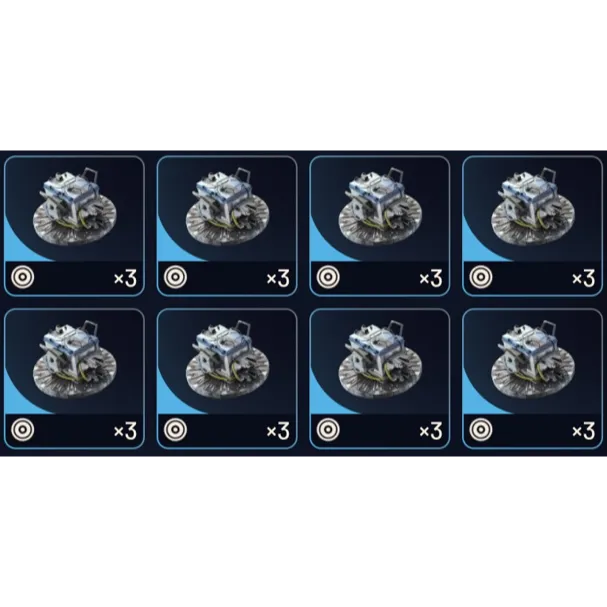Screen dimensions: 607x607
Task: Click target icon on bottom-row third card
Action: pyautogui.click(x=328, y=430)
